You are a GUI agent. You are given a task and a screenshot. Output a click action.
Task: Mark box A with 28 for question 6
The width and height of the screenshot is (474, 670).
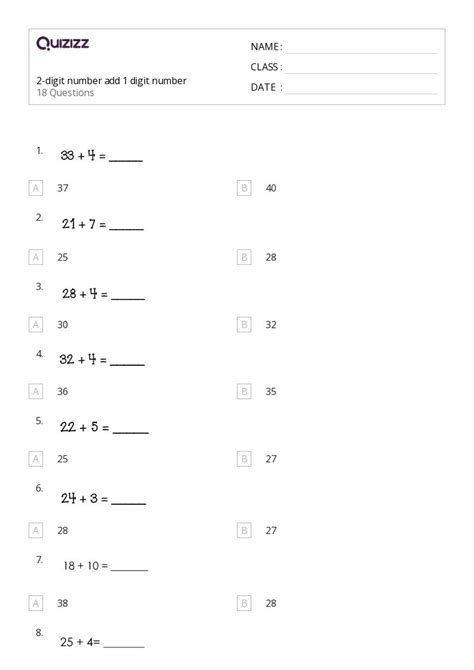point(36,531)
